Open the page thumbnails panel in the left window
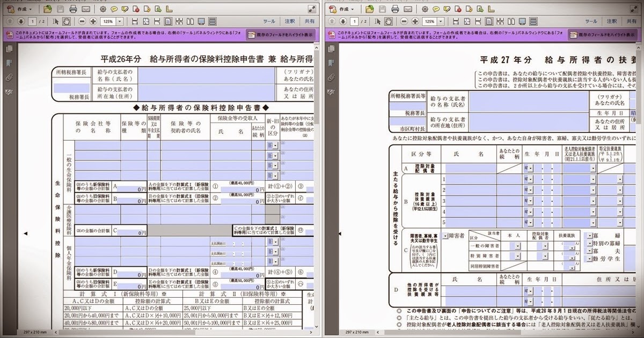This screenshot has height=338, width=644. [x=8, y=48]
